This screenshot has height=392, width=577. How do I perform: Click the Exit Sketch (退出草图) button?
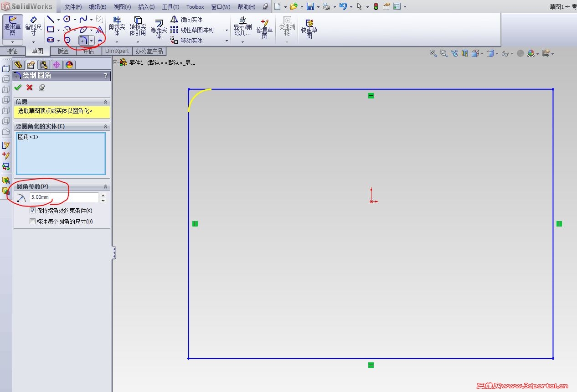(12, 26)
